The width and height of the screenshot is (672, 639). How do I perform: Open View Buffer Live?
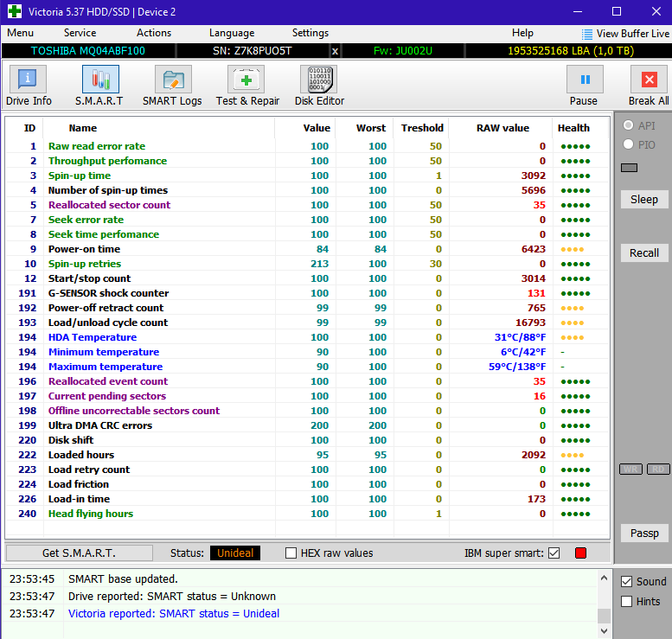point(625,33)
